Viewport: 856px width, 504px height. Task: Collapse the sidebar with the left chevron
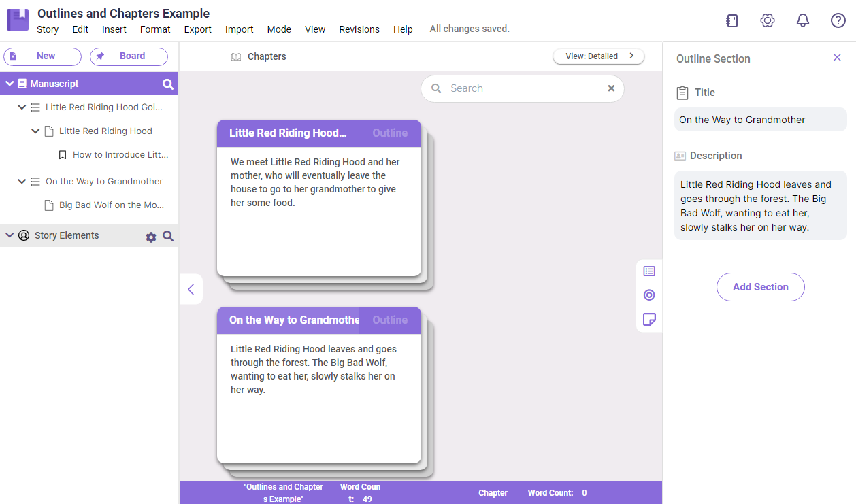point(191,289)
